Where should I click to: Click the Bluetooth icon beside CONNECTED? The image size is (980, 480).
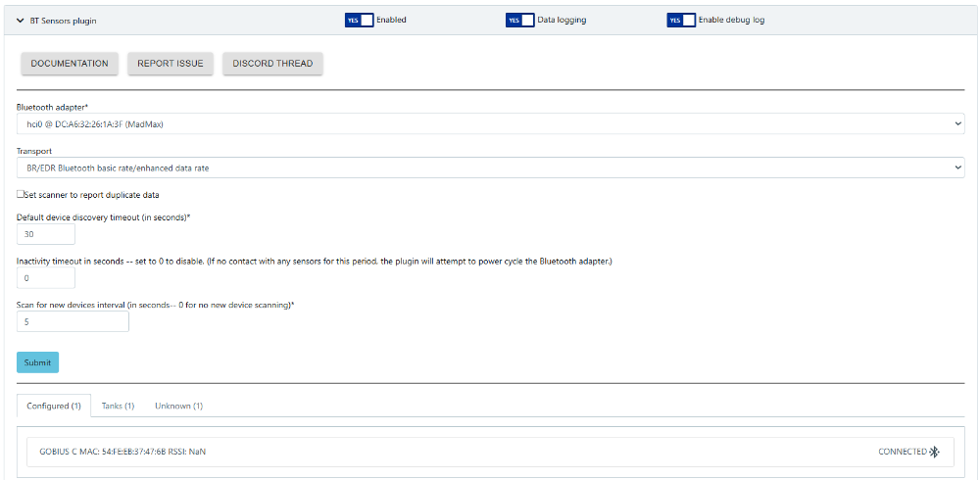tap(934, 452)
